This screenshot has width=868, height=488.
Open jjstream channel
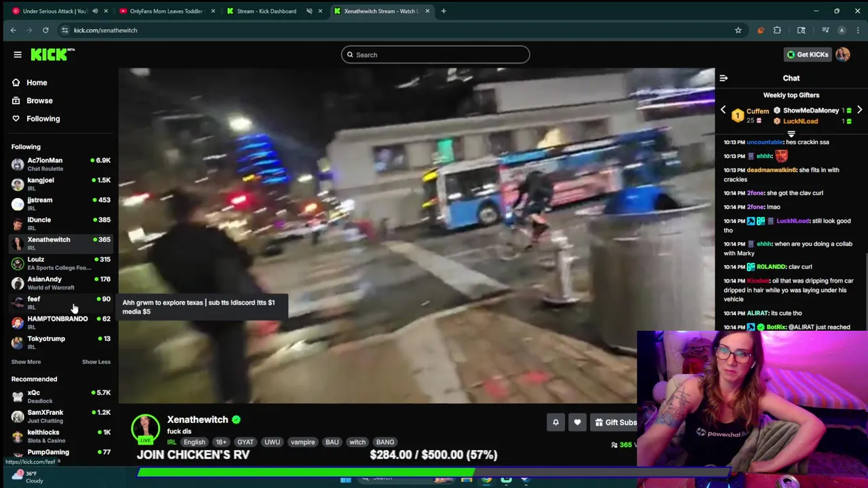point(60,204)
